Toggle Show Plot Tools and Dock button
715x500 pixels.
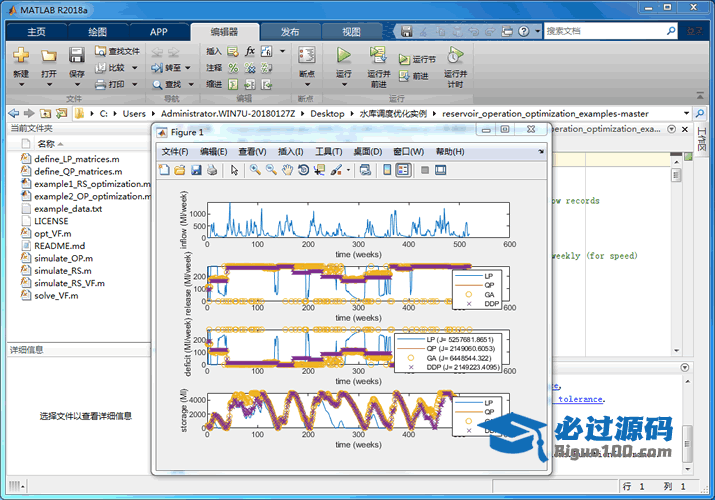[x=440, y=170]
